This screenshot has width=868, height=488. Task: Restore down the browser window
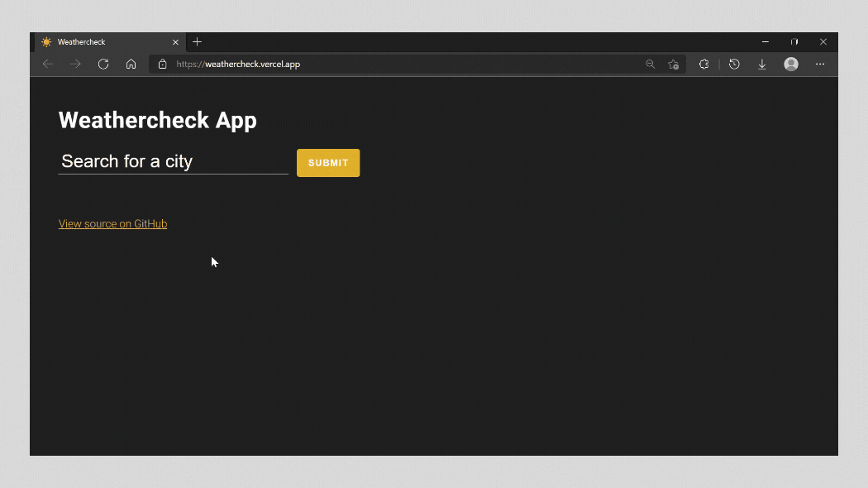(x=794, y=42)
